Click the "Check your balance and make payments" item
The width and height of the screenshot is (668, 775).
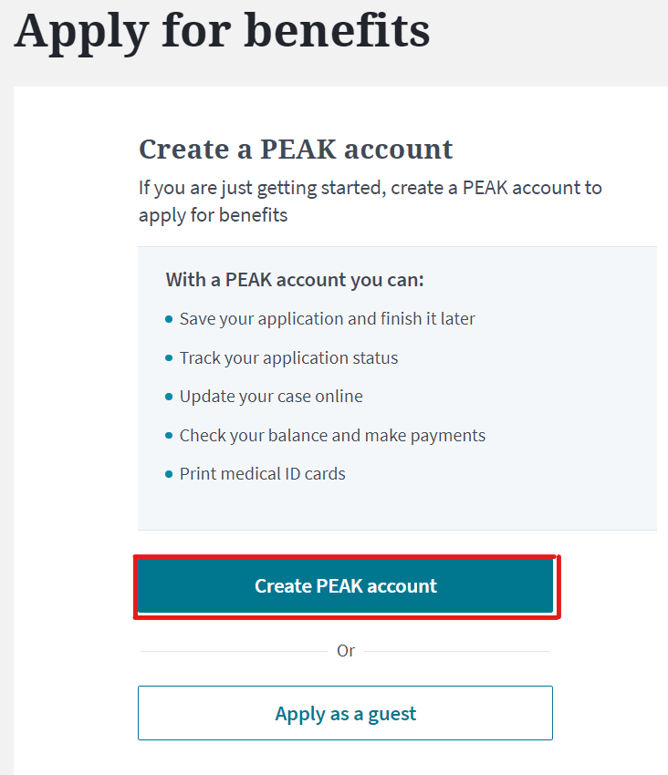(332, 435)
